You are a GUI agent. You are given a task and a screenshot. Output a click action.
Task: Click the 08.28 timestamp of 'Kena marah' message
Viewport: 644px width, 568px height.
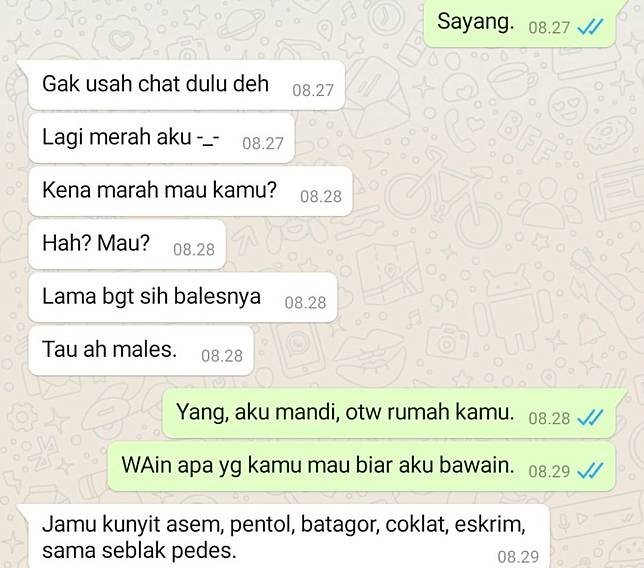click(x=321, y=196)
